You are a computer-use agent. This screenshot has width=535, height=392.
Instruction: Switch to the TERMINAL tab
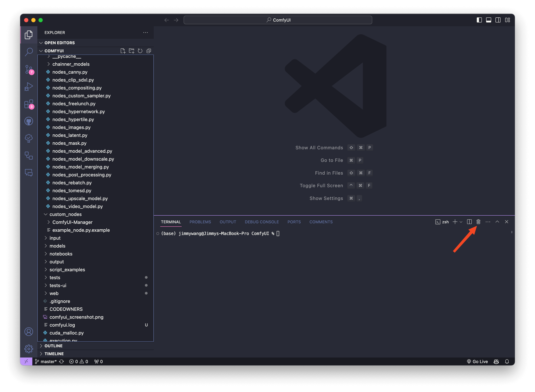[x=171, y=222]
